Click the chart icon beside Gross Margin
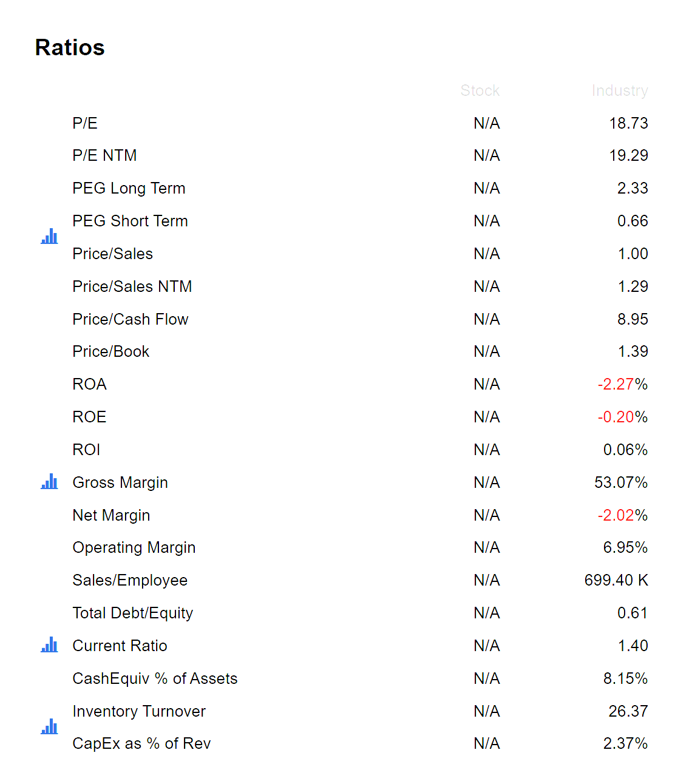 [49, 482]
